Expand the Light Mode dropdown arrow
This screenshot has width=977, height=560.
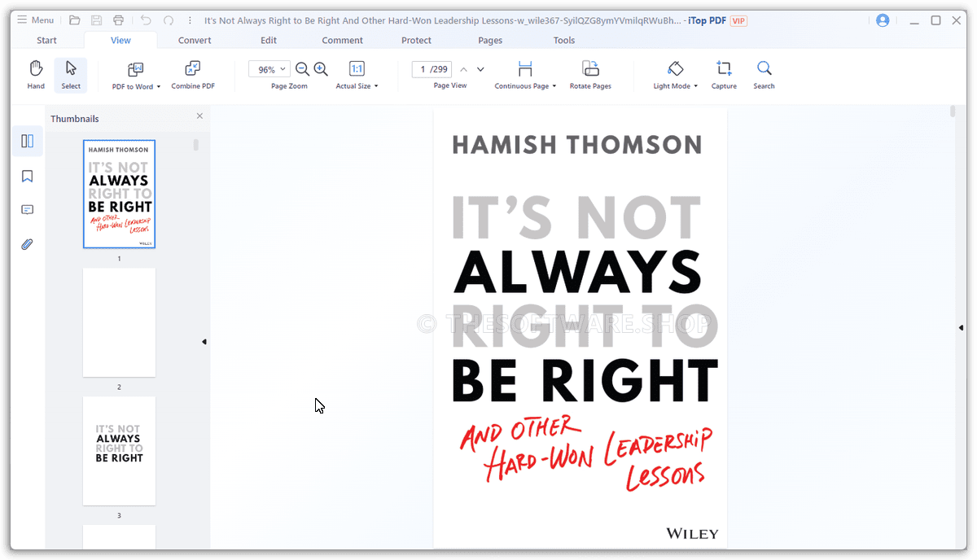pyautogui.click(x=696, y=86)
